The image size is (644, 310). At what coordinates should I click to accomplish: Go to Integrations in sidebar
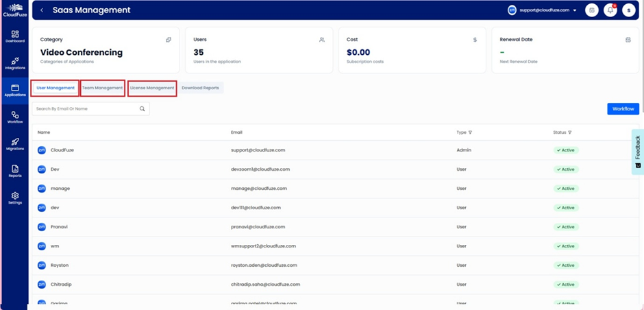[x=14, y=63]
